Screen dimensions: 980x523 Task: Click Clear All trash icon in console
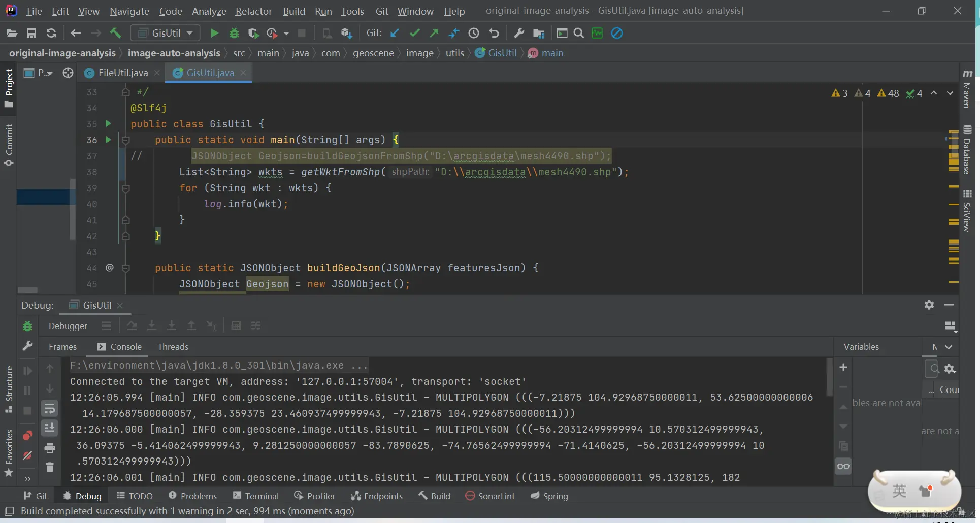pyautogui.click(x=50, y=468)
